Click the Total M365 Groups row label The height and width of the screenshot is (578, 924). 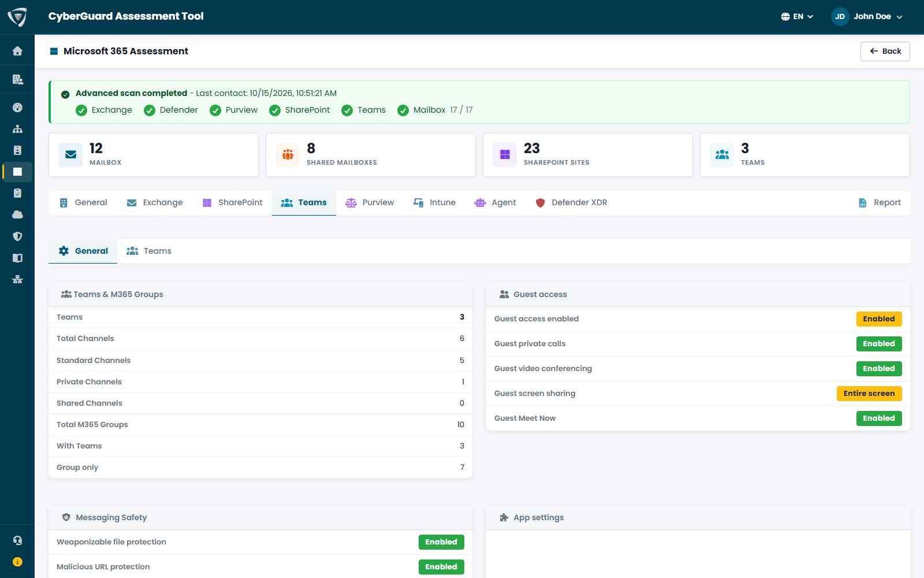tap(92, 425)
